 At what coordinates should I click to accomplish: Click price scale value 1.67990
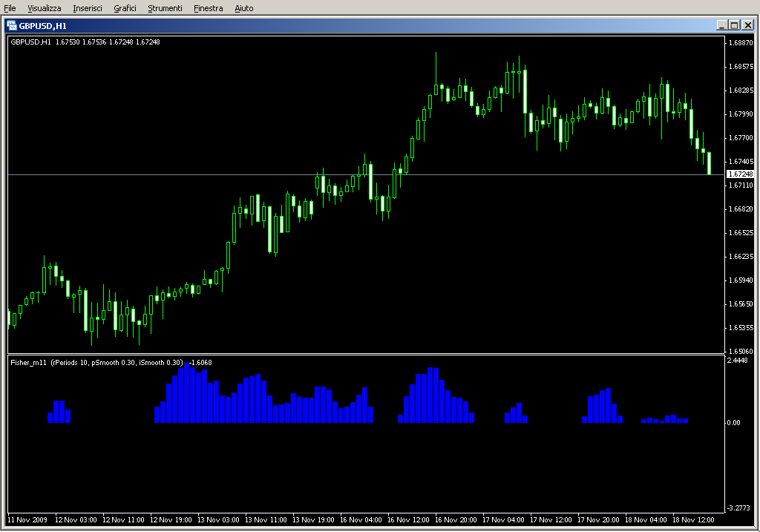741,114
